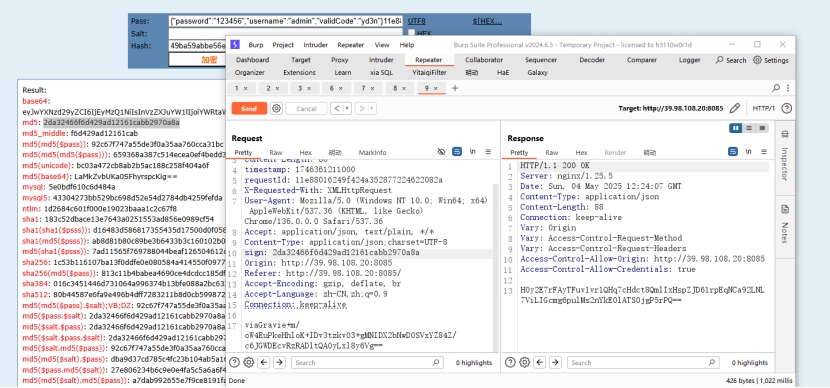Viewport: 830px width, 388px height.
Task: Select side-by-side layout view
Action: coord(736,128)
